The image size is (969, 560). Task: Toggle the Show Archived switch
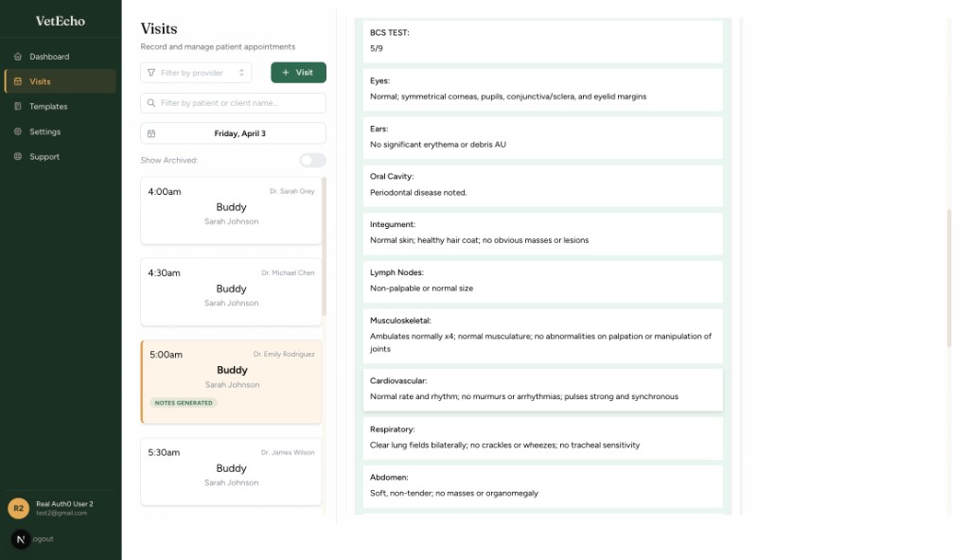[x=312, y=161]
